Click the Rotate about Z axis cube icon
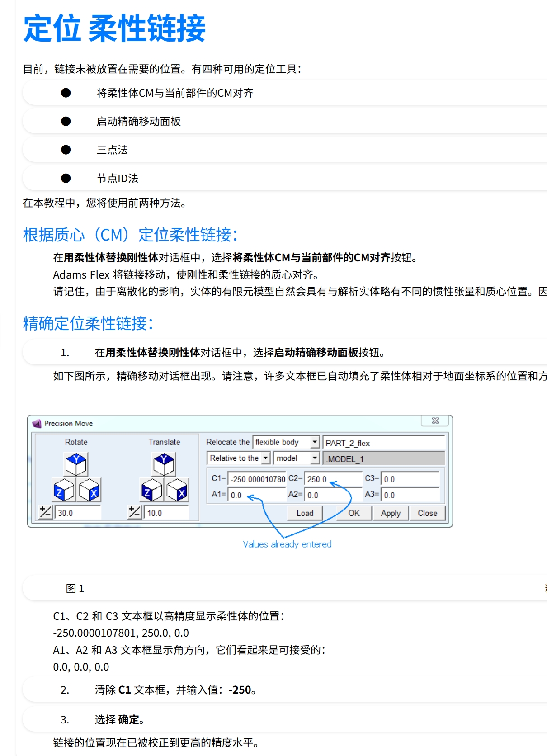This screenshot has height=756, width=547. pos(63,490)
